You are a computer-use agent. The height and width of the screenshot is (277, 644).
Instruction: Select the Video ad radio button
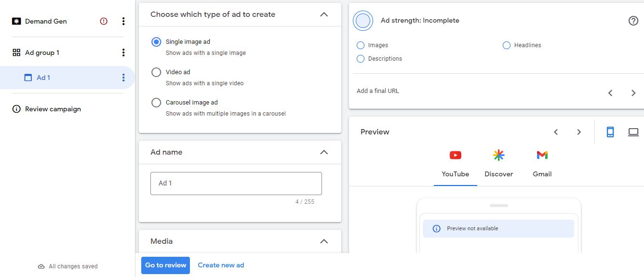click(156, 72)
